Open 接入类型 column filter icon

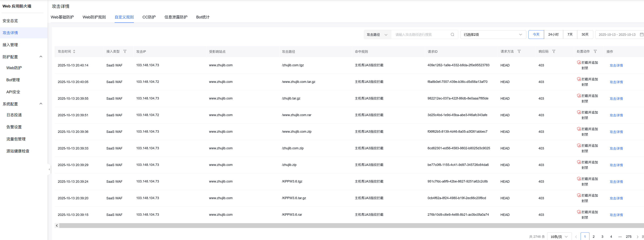[x=125, y=51]
